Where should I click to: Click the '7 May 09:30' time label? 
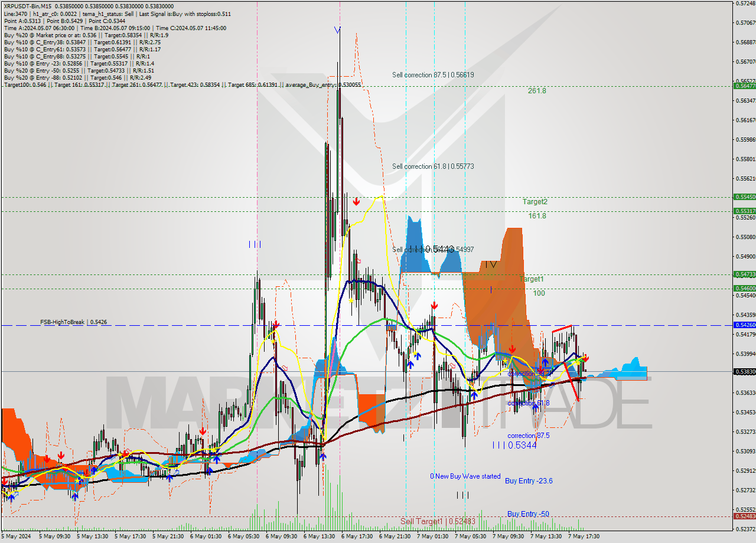[509, 537]
